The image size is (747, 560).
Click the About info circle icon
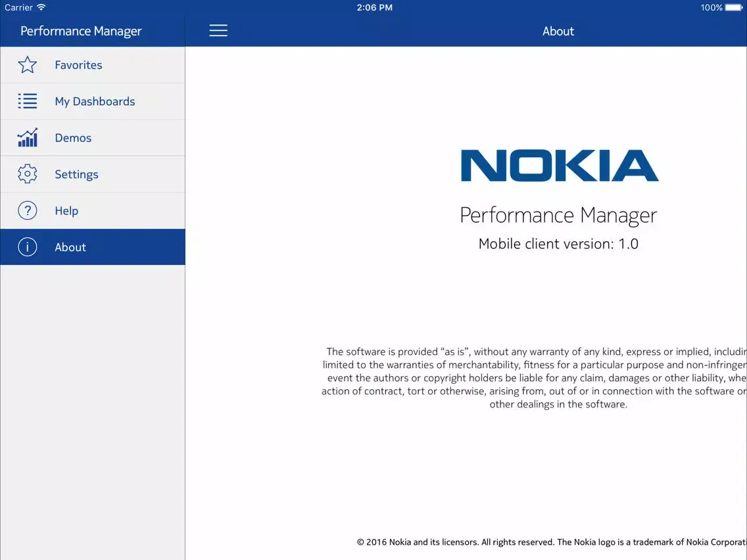pyautogui.click(x=28, y=247)
